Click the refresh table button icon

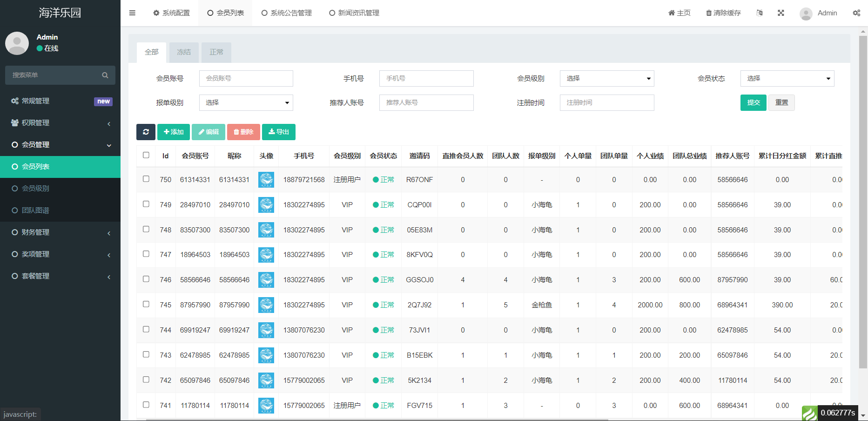pyautogui.click(x=146, y=132)
